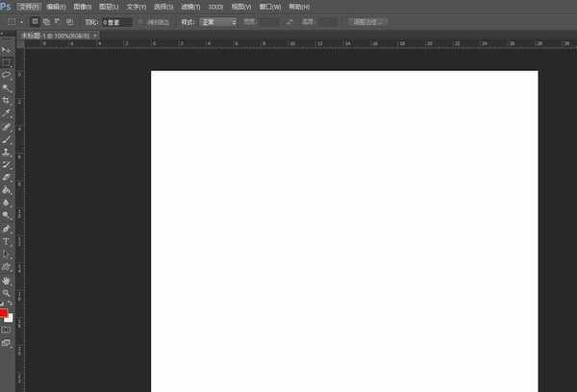Open the 滤镜 (Filter) menu
Viewport: 577px width, 392px height.
coord(189,6)
